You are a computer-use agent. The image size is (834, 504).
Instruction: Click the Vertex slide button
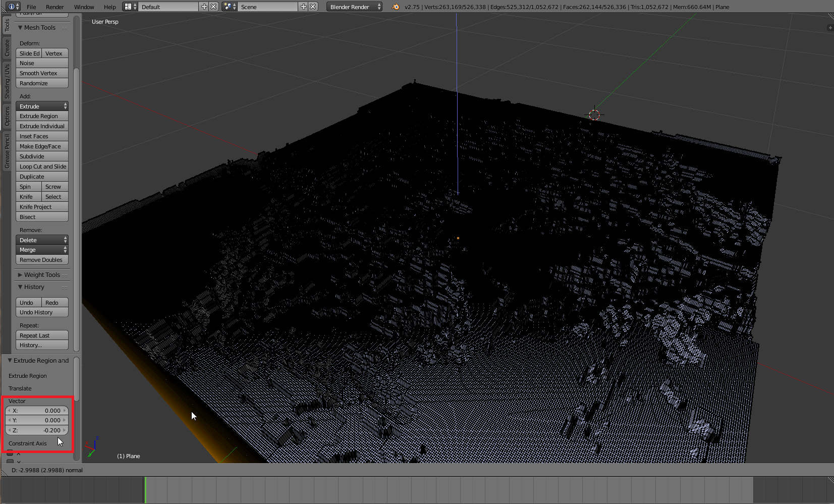point(54,53)
